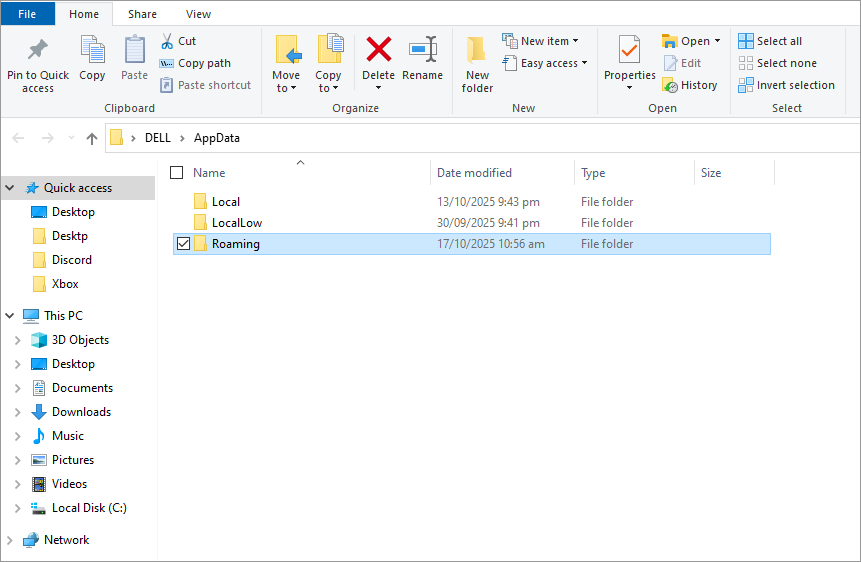Click the New folder icon

[476, 50]
